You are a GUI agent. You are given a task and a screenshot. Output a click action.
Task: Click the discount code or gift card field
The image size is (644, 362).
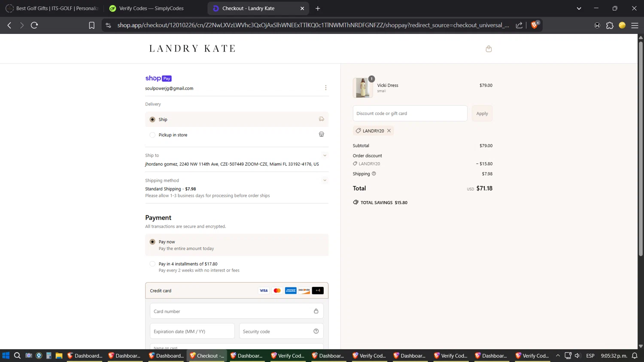(x=410, y=113)
